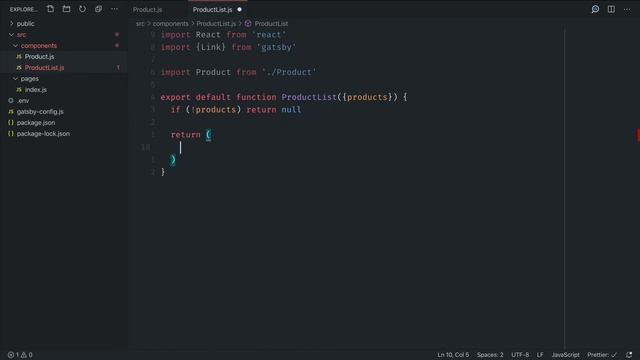
Task: Open index.js under pages
Action: click(36, 90)
